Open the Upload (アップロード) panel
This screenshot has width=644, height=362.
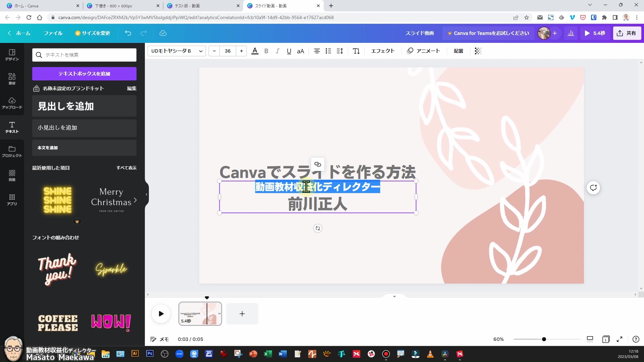coord(12,103)
